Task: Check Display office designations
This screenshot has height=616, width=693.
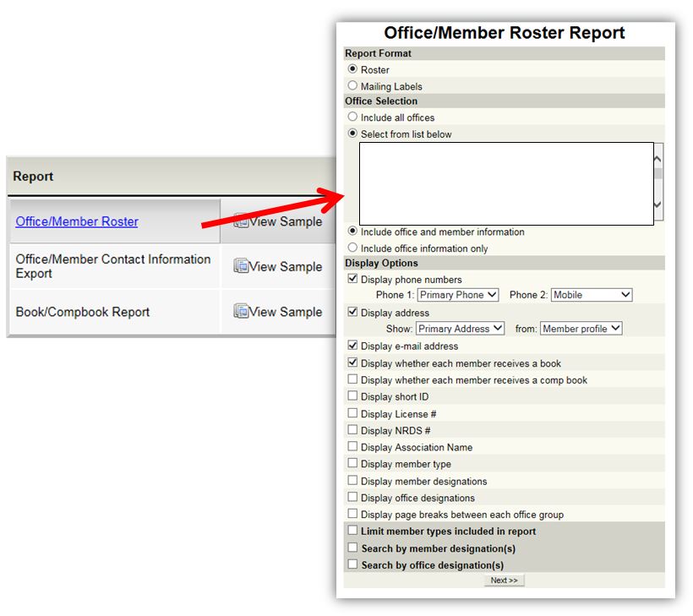Action: pyautogui.click(x=352, y=497)
